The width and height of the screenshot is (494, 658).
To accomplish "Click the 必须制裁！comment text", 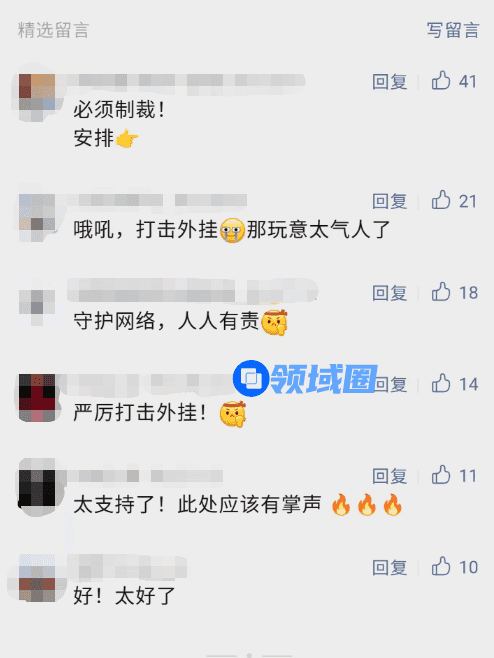I will (x=119, y=110).
